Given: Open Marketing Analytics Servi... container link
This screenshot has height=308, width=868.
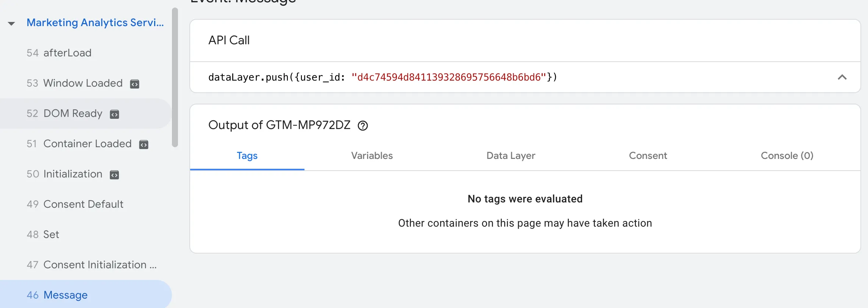Looking at the screenshot, I should tap(95, 23).
